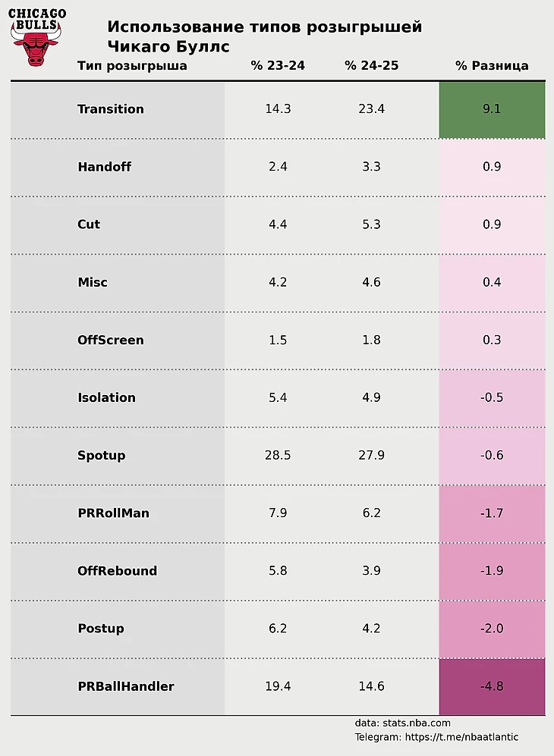554x756 pixels.
Task: Click the Isolation row label
Action: coord(106,398)
